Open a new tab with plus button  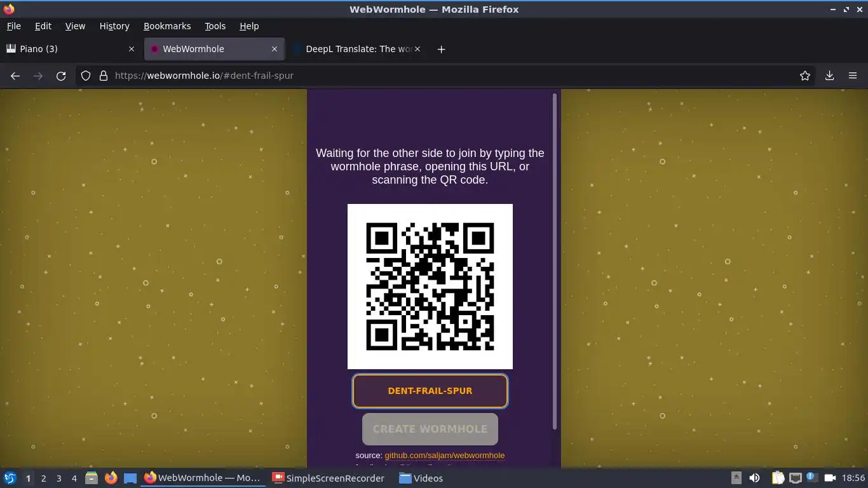click(441, 49)
